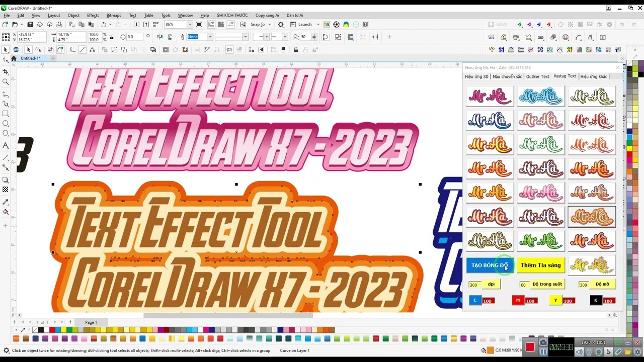
Task: Click the Print icon in standard toolbar
Action: pyautogui.click(x=59, y=25)
